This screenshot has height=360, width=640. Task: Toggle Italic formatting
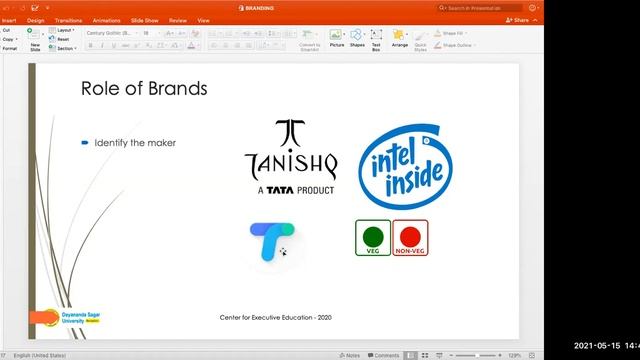(x=102, y=45)
